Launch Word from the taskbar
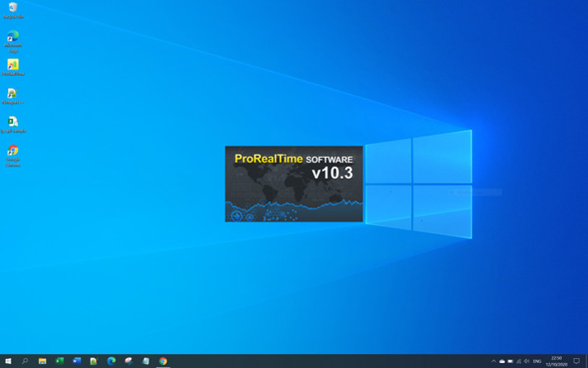Image resolution: width=588 pixels, height=368 pixels. coord(77,361)
